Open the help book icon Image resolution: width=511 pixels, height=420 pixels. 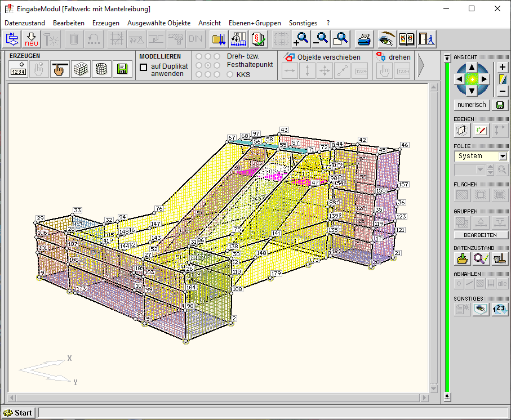(407, 39)
